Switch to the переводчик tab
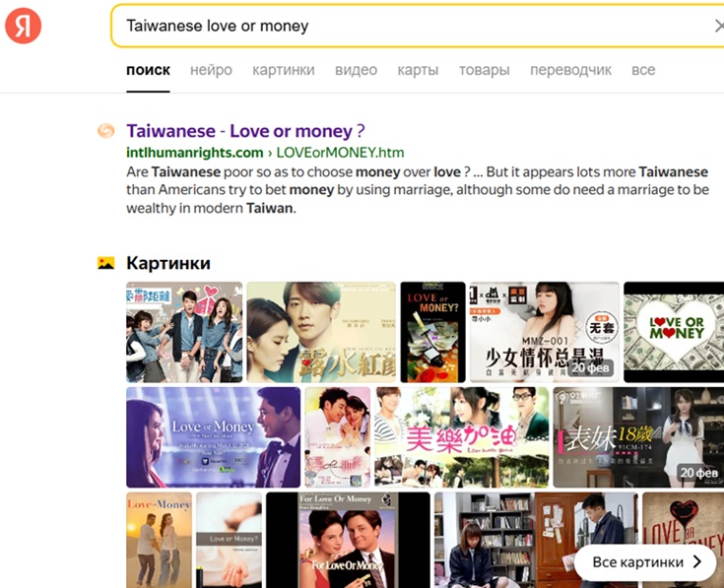Screen dimensions: 724x588 click(x=570, y=70)
